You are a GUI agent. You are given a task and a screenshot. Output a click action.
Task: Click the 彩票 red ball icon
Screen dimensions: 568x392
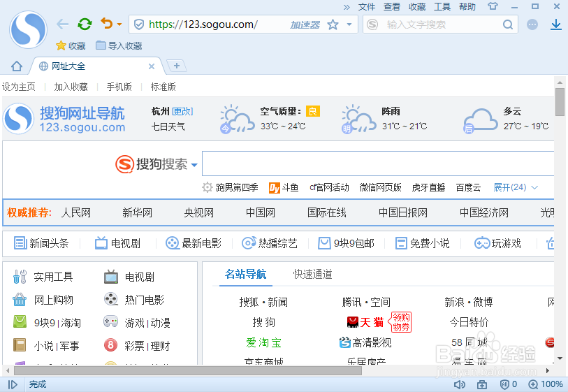coord(110,345)
